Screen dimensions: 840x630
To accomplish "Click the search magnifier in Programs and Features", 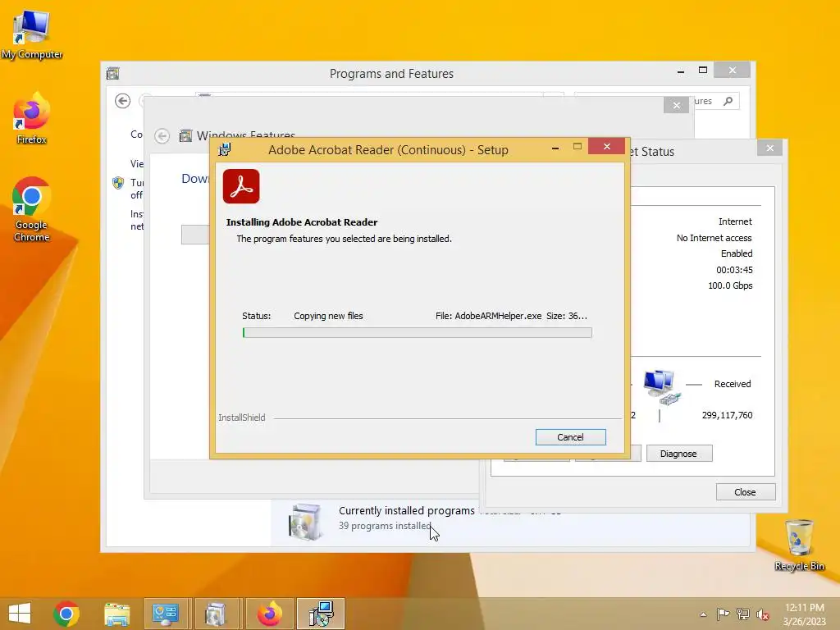I will [x=728, y=101].
